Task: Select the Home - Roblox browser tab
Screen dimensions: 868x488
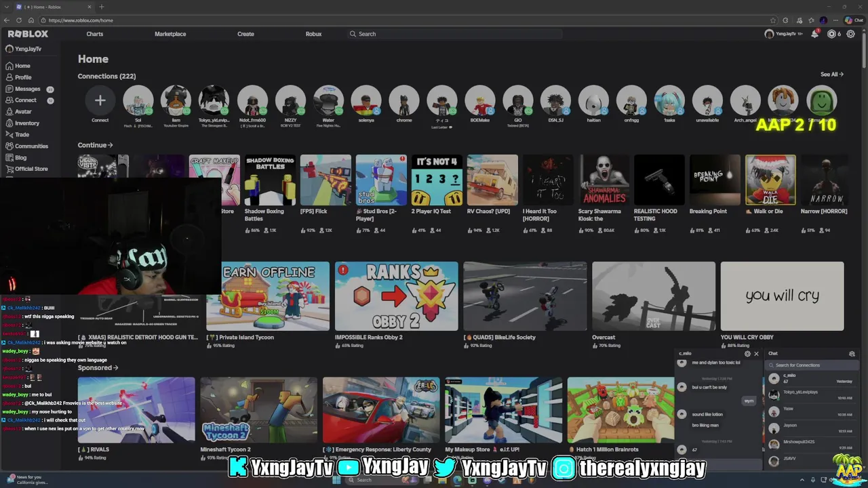Action: (x=53, y=7)
